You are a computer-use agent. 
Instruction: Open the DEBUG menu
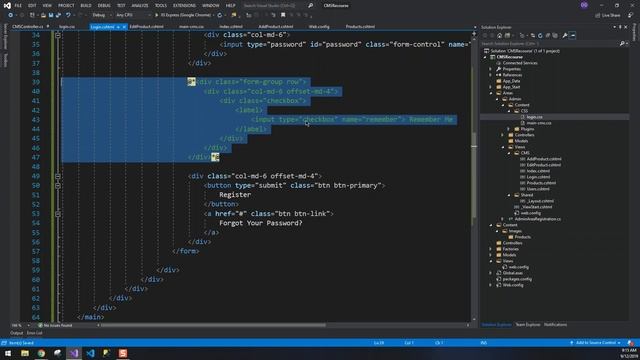click(x=104, y=5)
